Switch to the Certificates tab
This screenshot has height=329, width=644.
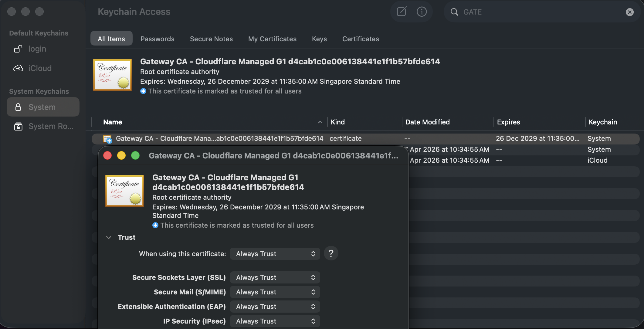361,39
